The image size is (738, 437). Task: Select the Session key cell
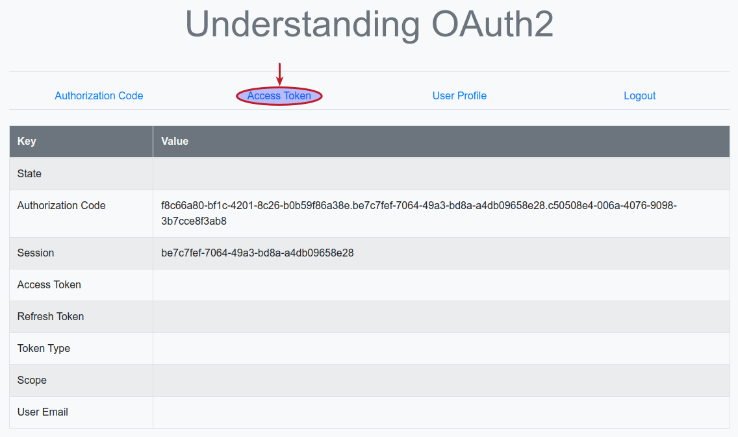click(36, 253)
